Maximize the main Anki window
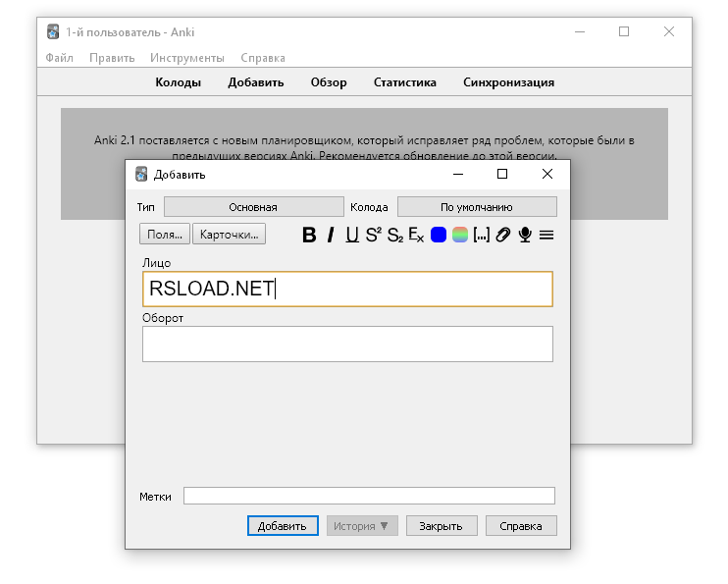728x584 pixels. (x=624, y=31)
